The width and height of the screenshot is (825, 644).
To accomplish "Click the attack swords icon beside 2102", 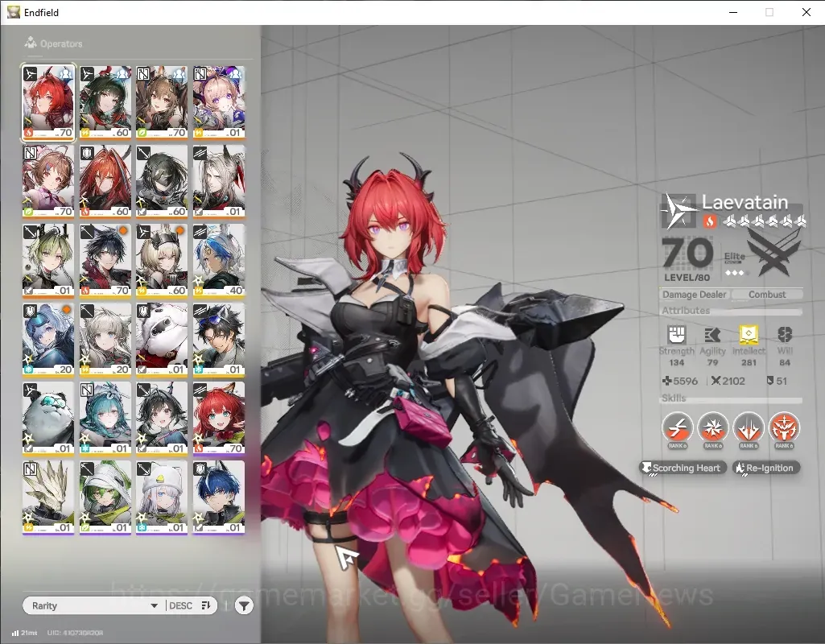I will click(716, 381).
